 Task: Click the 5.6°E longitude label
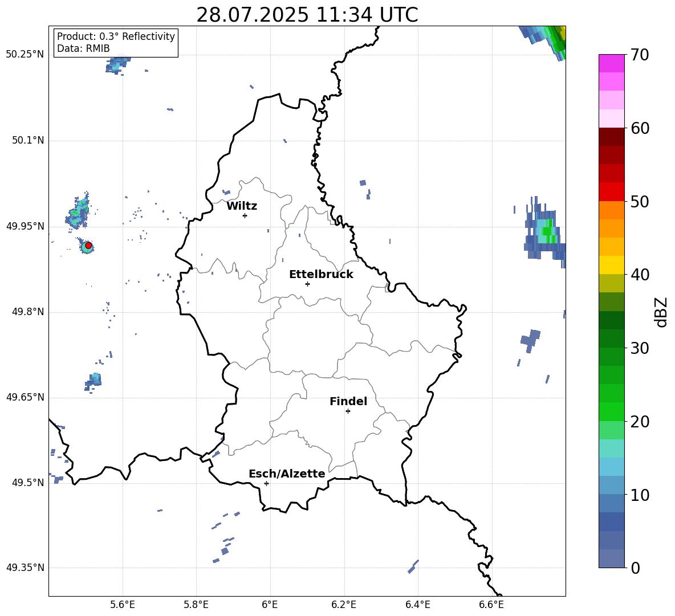tap(122, 605)
